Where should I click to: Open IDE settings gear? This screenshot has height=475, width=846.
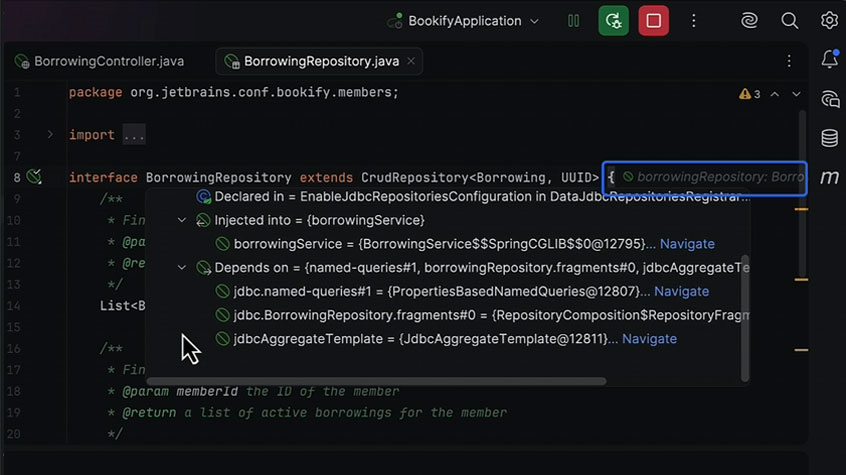[829, 21]
